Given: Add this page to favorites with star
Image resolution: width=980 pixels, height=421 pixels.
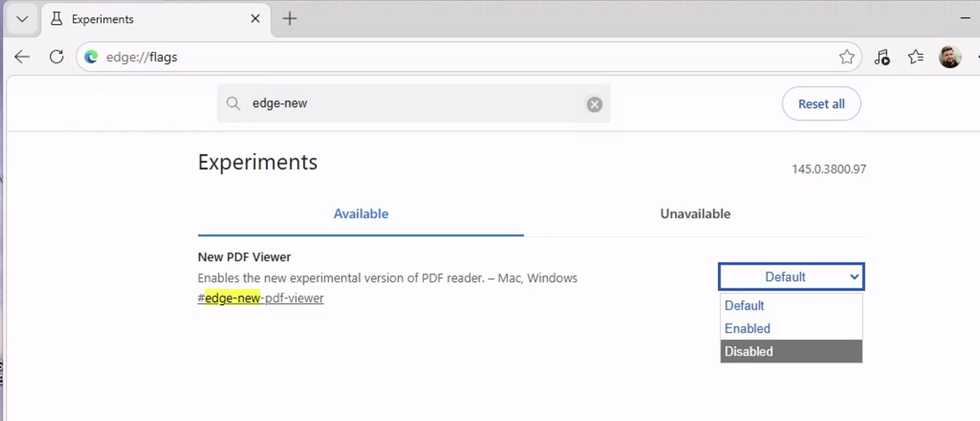Looking at the screenshot, I should pos(847,57).
